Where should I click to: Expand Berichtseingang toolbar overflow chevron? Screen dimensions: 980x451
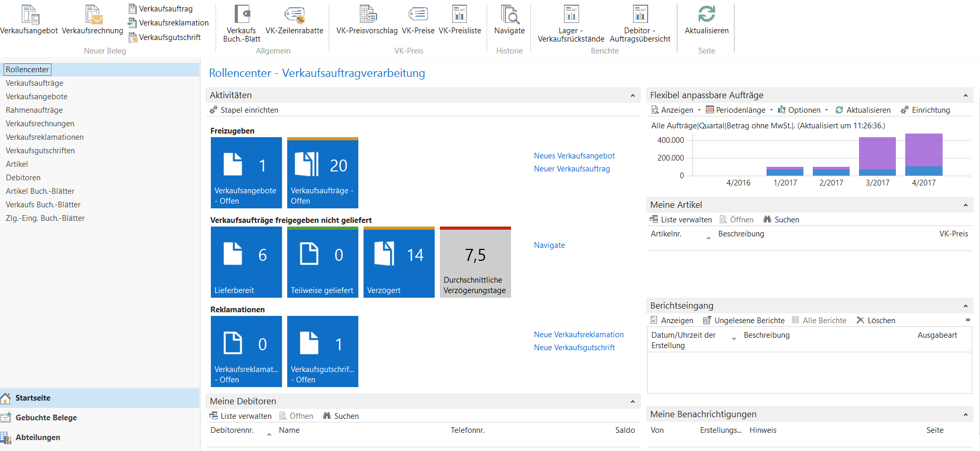pos(968,320)
